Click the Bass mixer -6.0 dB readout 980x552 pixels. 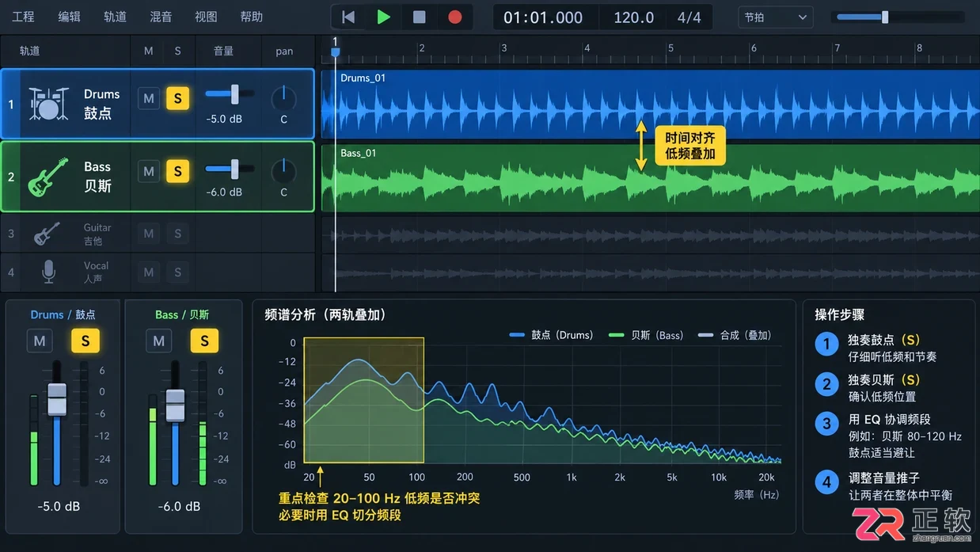click(179, 507)
